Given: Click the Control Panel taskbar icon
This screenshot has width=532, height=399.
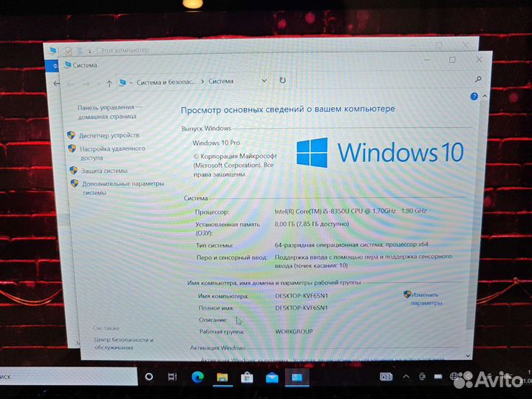Looking at the screenshot, I should (x=297, y=378).
